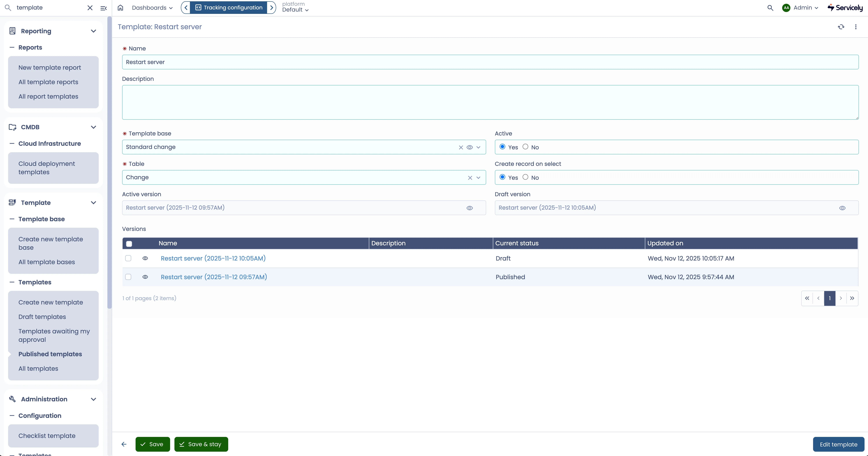
Task: Preview the 09:57AM published version eye icon
Action: [145, 277]
